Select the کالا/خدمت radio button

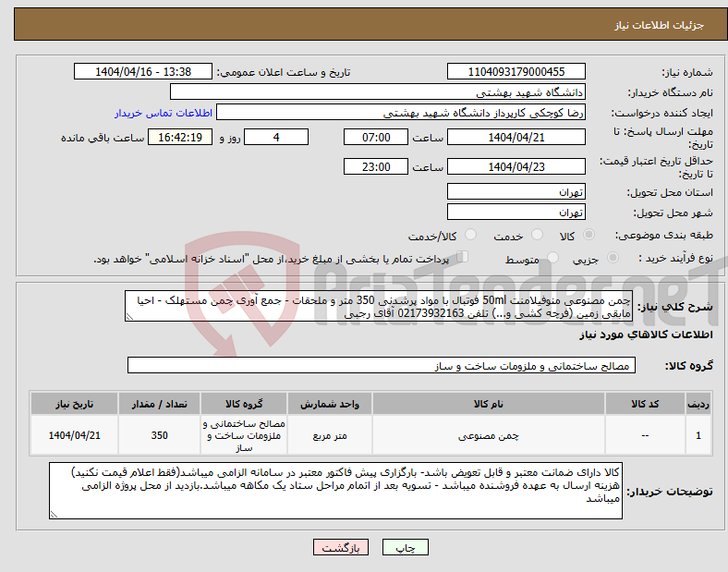(x=470, y=235)
